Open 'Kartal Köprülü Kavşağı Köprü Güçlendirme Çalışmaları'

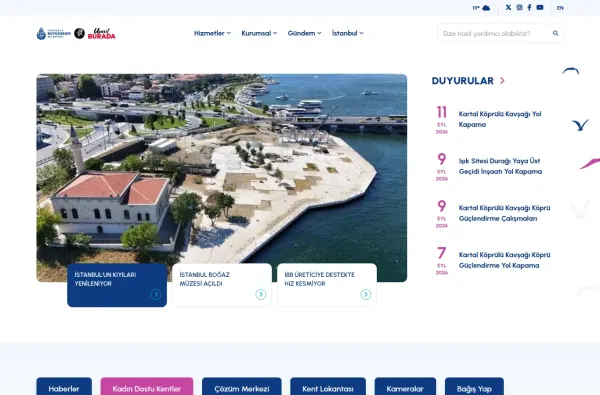tap(504, 213)
